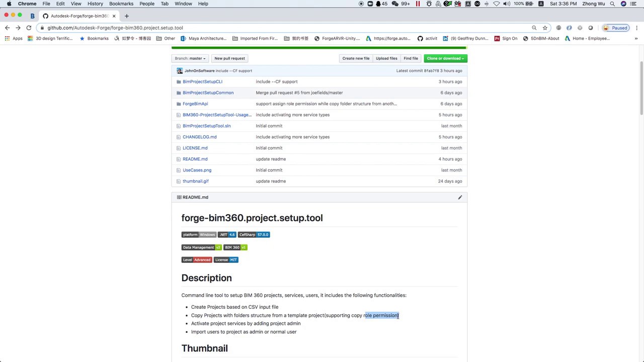Viewport: 644px width, 362px height.
Task: Open the People menu
Action: tap(147, 4)
